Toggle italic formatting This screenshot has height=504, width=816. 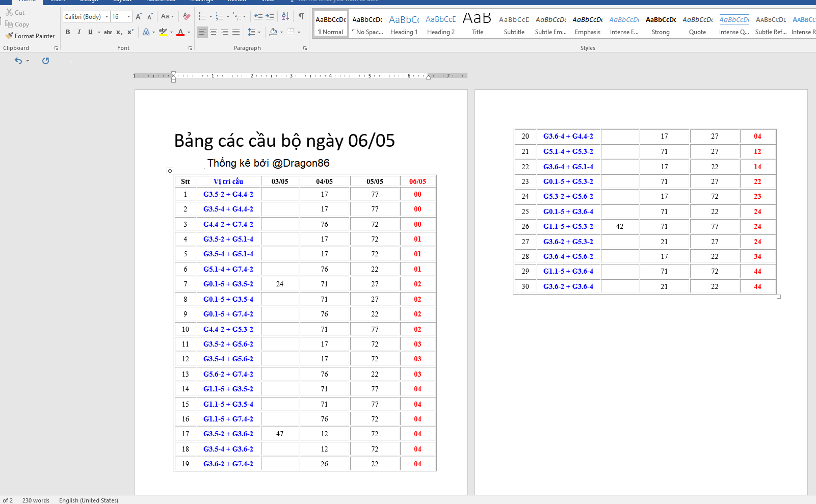click(x=79, y=32)
